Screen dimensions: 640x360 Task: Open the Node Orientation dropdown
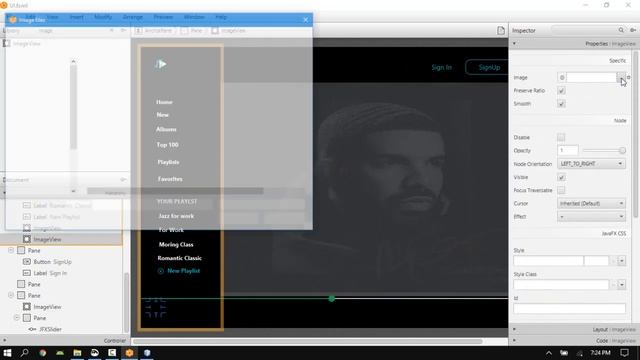pyautogui.click(x=591, y=164)
